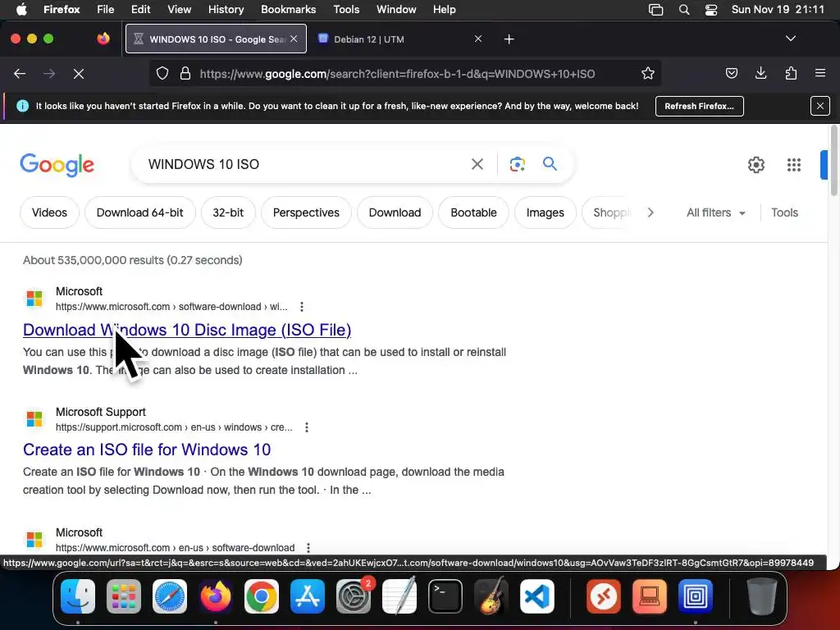Bookmark this page with the star icon
The height and width of the screenshot is (630, 840).
[x=648, y=73]
